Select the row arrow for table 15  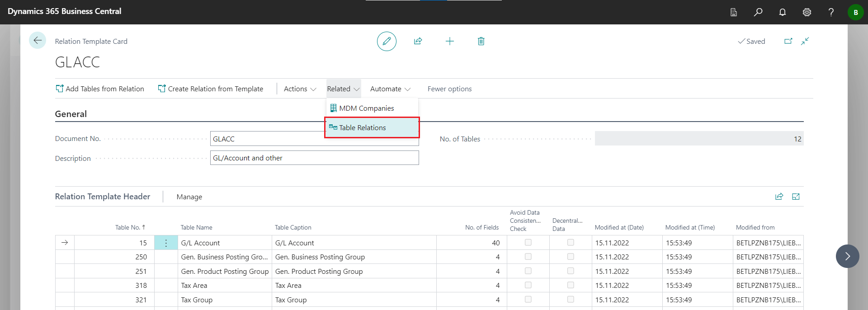[65, 243]
